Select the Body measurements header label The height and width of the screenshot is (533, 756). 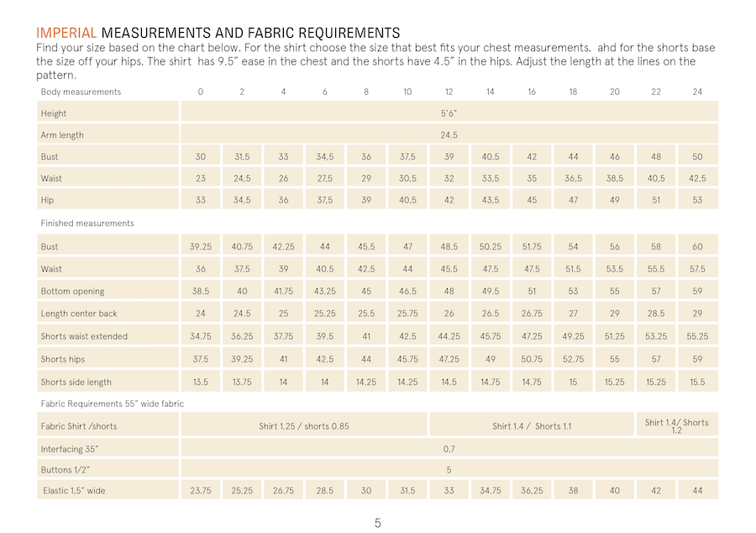click(x=81, y=92)
